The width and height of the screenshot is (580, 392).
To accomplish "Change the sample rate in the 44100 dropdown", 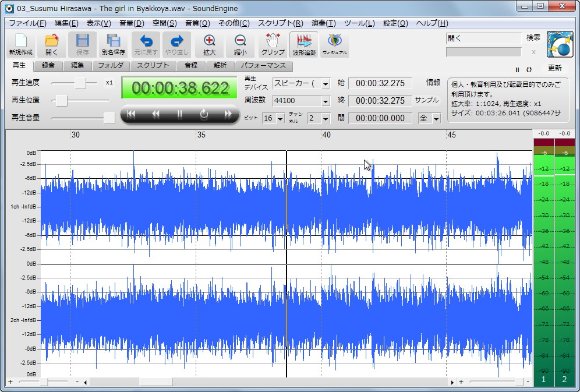I will tap(324, 100).
